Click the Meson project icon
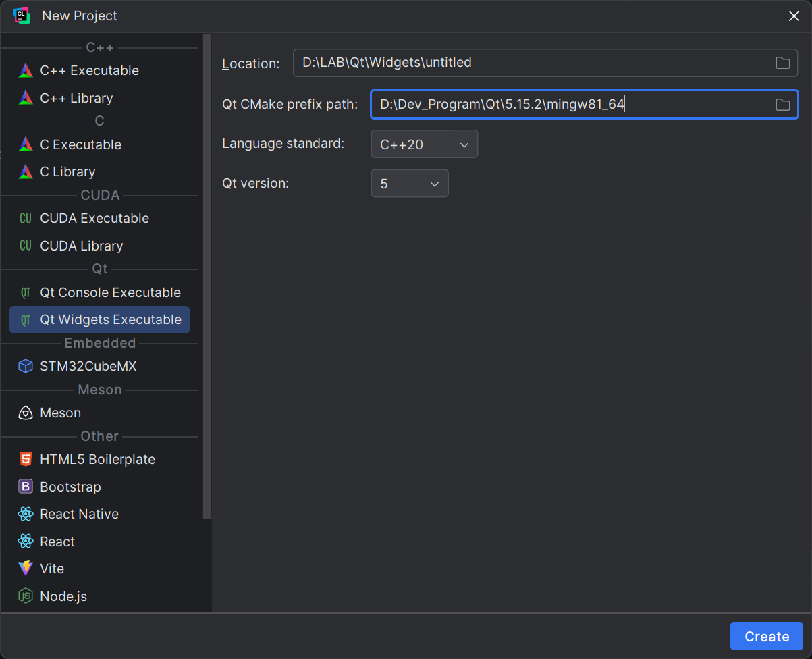812x659 pixels. coord(26,413)
